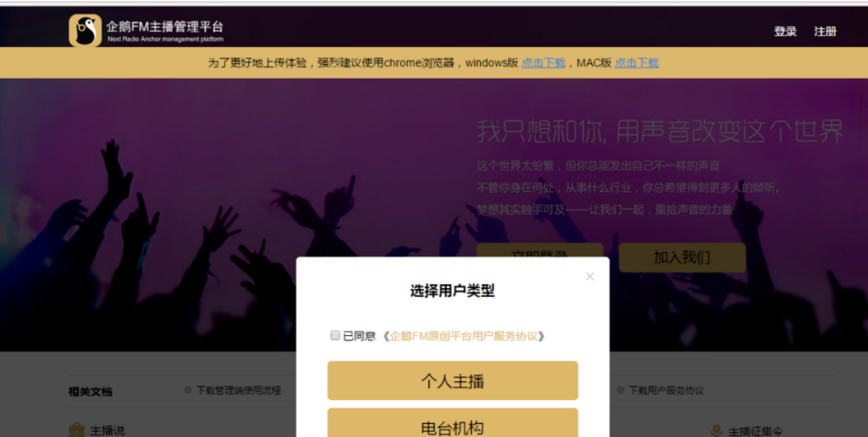868x437 pixels.
Task: Click 企鹅FM主播管理平台 title text
Action: [x=165, y=26]
